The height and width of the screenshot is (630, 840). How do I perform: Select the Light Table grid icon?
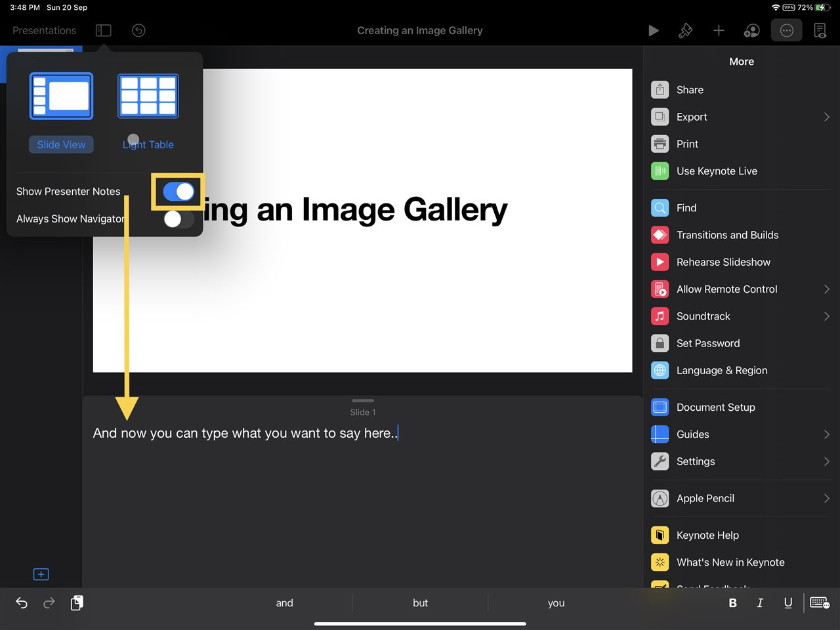pyautogui.click(x=148, y=96)
